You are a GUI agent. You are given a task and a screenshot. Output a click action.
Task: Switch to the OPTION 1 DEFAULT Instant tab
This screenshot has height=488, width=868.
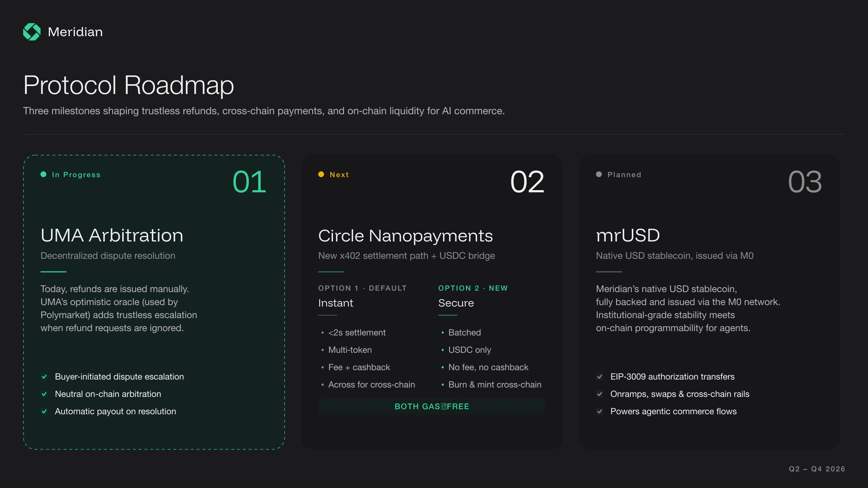click(362, 296)
